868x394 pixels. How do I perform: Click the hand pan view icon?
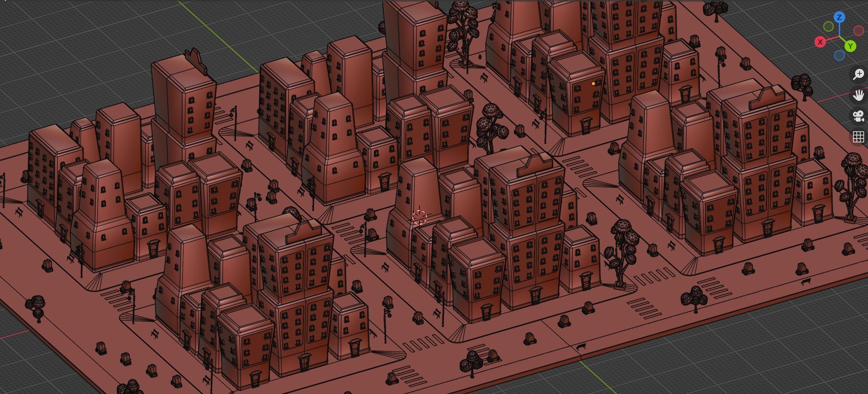(x=858, y=95)
